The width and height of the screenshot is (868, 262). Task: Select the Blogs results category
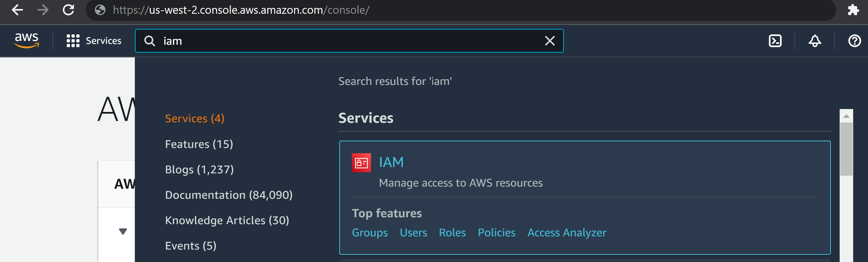pos(199,169)
